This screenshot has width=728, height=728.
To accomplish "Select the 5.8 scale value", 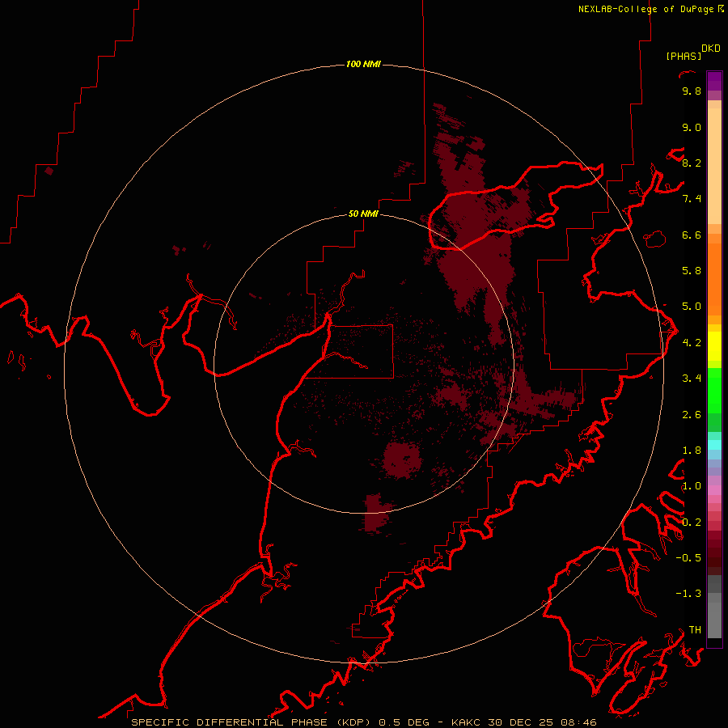I will click(x=692, y=271).
